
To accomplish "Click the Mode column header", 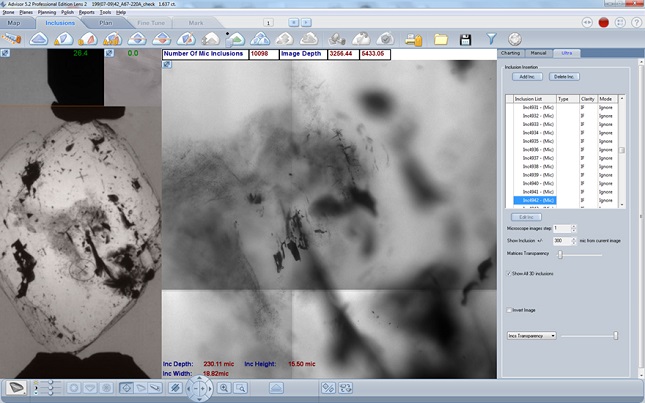I will click(607, 99).
